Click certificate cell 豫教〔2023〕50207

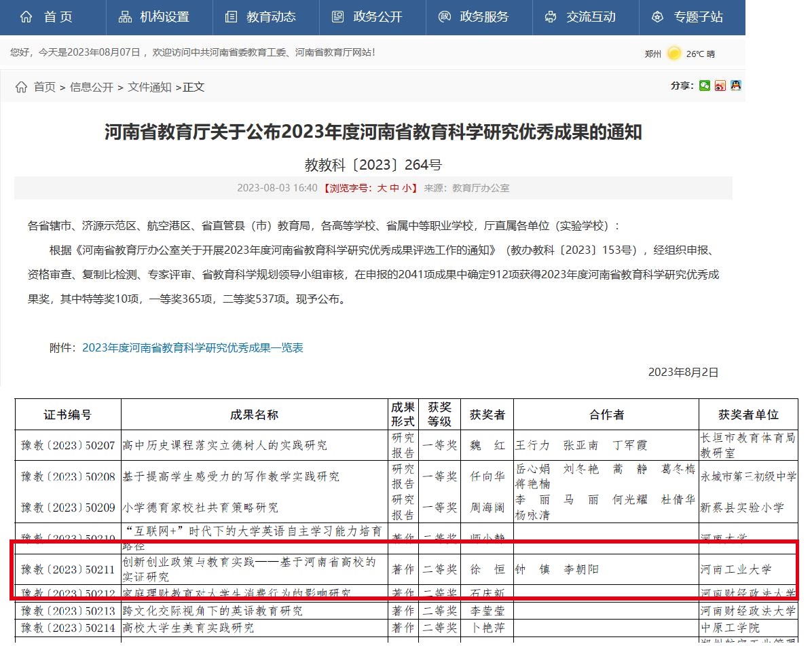point(68,445)
